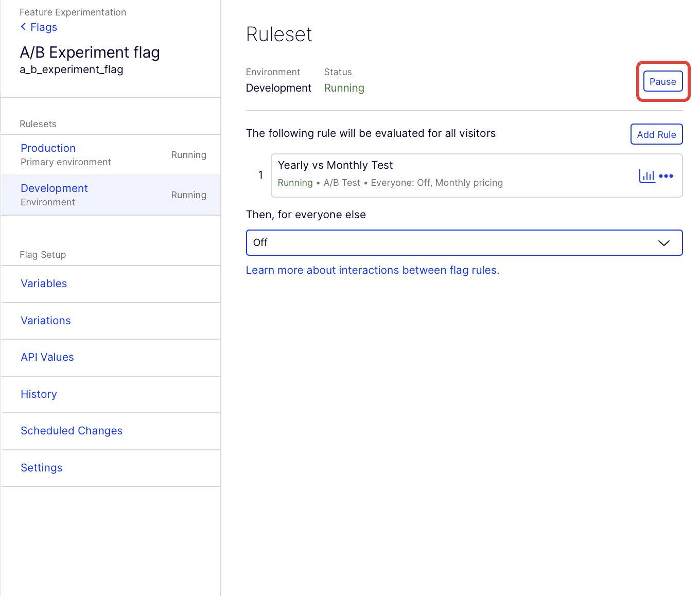Open the three-dot menu on the rule
700x596 pixels.
[666, 176]
